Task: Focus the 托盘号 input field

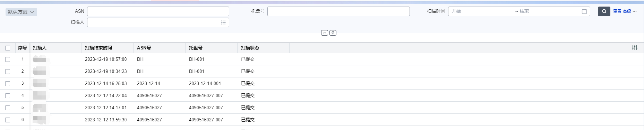Action: tap(338, 11)
